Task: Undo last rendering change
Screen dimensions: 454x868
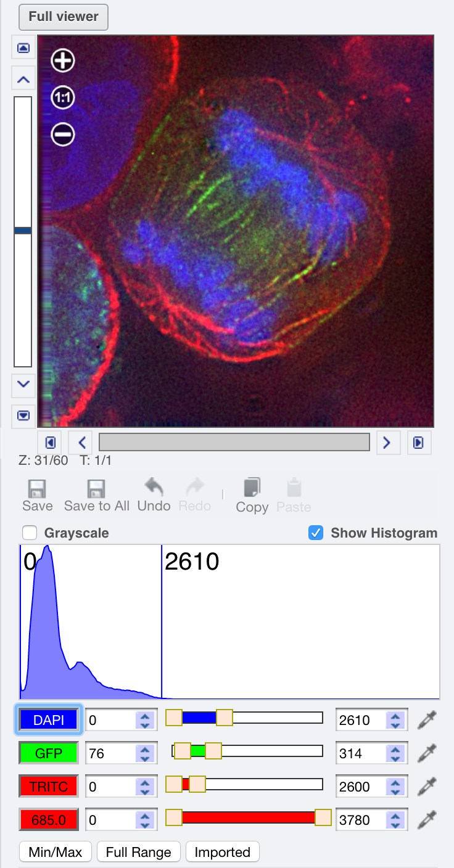Action: [154, 496]
